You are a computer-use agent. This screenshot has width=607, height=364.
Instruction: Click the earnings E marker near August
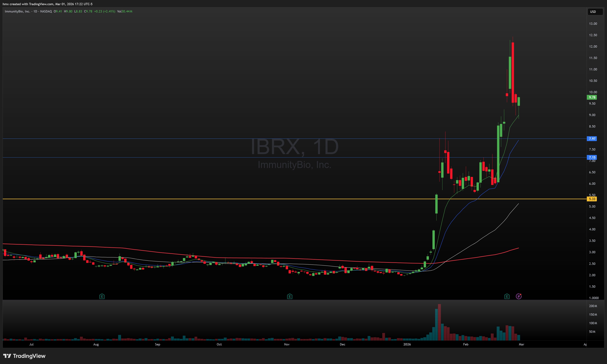(x=102, y=296)
